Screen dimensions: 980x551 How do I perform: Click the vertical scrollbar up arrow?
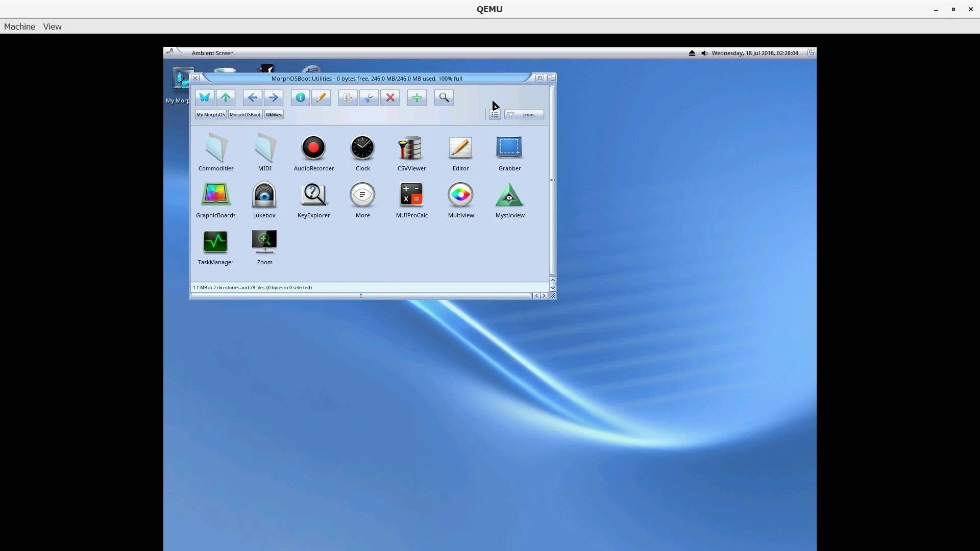click(552, 280)
